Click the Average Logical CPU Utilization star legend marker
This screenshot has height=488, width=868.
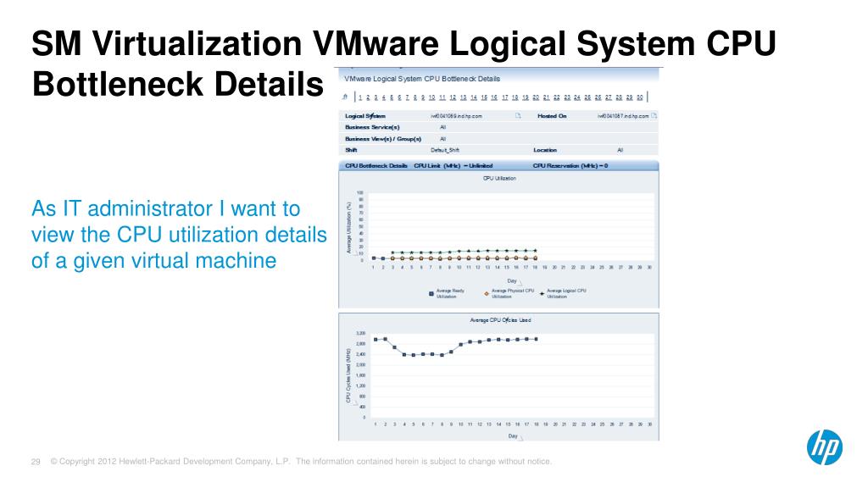pyautogui.click(x=542, y=294)
